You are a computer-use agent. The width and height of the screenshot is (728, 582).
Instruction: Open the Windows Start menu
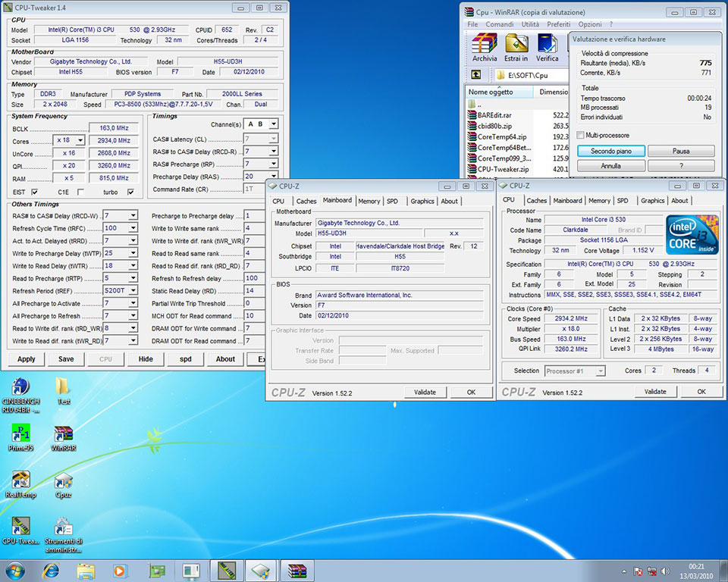(15, 571)
